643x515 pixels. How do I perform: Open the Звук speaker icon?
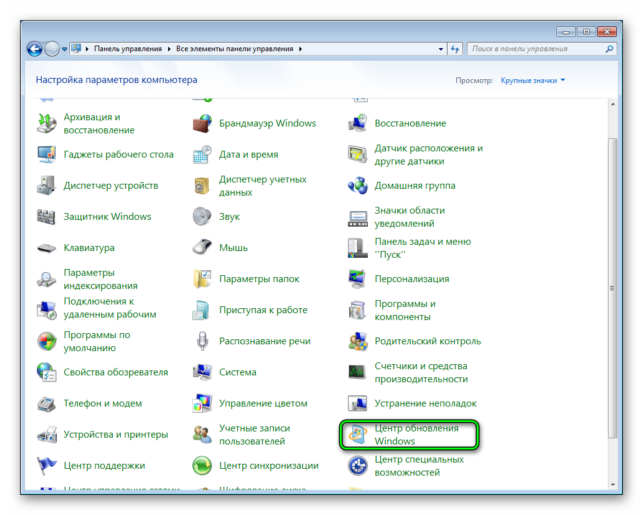tap(202, 217)
